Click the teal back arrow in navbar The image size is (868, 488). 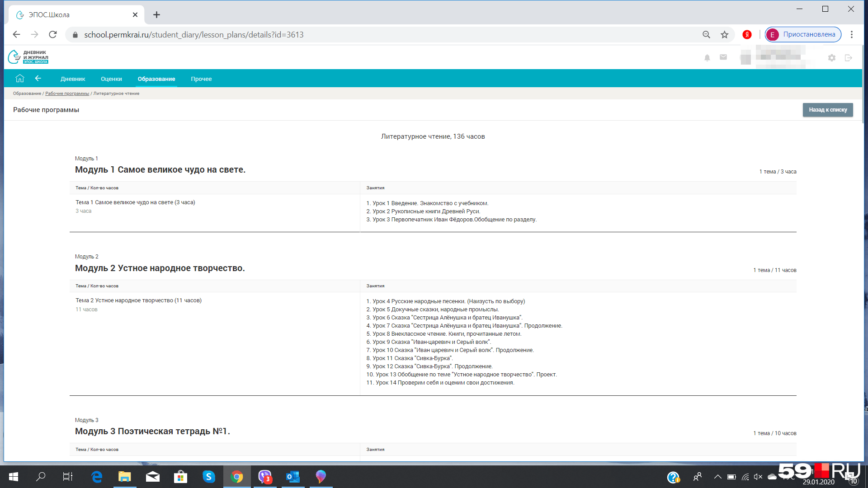pos(38,78)
